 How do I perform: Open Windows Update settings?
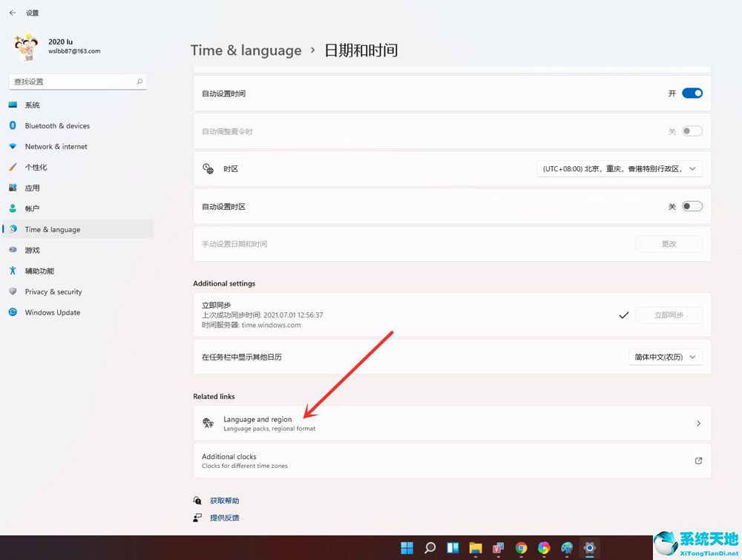point(52,312)
